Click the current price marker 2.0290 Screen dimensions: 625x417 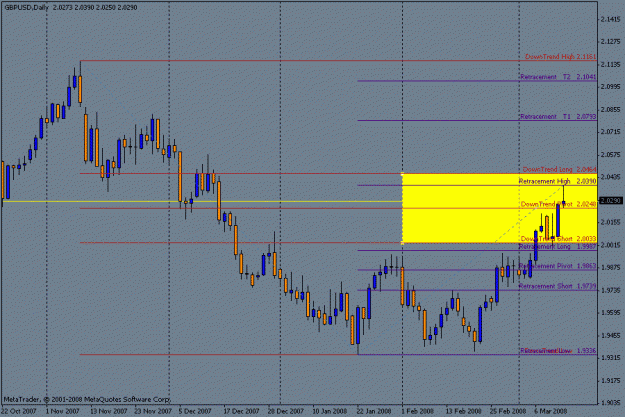click(611, 200)
